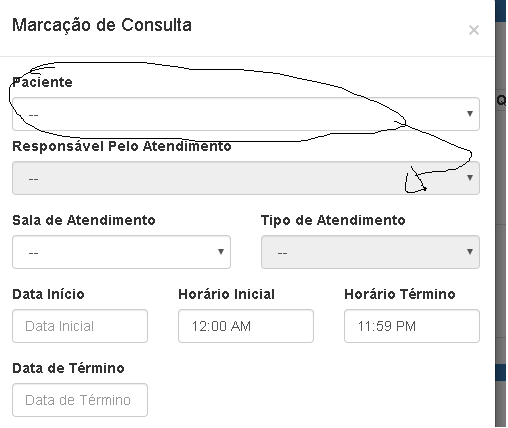
Task: Open the Tipo de Atendimento dropdown
Action: [x=370, y=252]
